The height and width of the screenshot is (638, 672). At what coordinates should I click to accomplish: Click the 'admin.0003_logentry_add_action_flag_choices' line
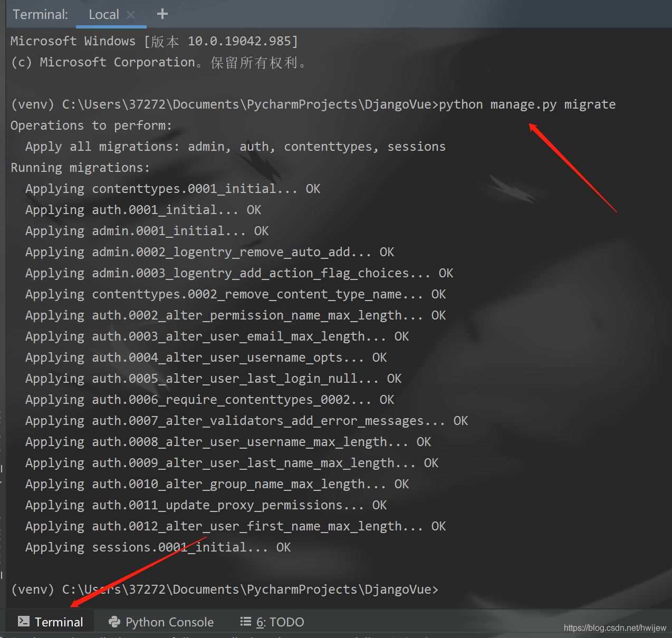238,273
